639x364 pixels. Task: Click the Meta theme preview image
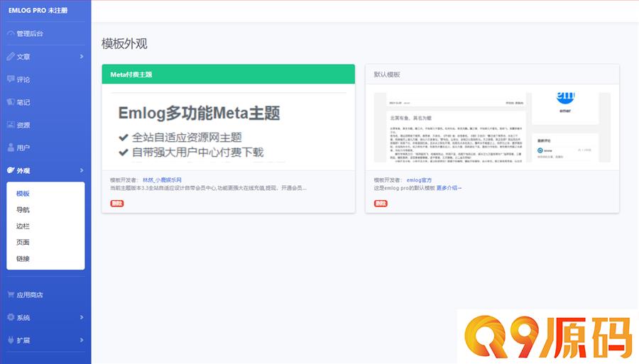pyautogui.click(x=228, y=127)
